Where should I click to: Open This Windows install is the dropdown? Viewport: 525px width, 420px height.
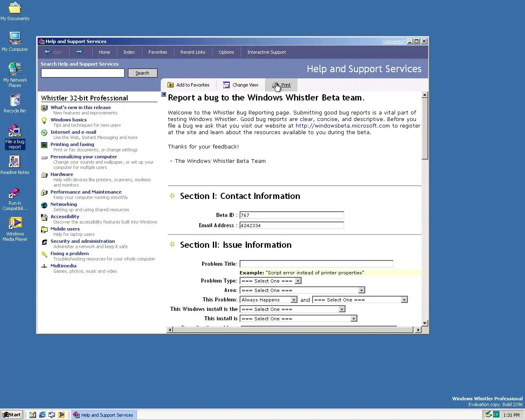pos(292,309)
